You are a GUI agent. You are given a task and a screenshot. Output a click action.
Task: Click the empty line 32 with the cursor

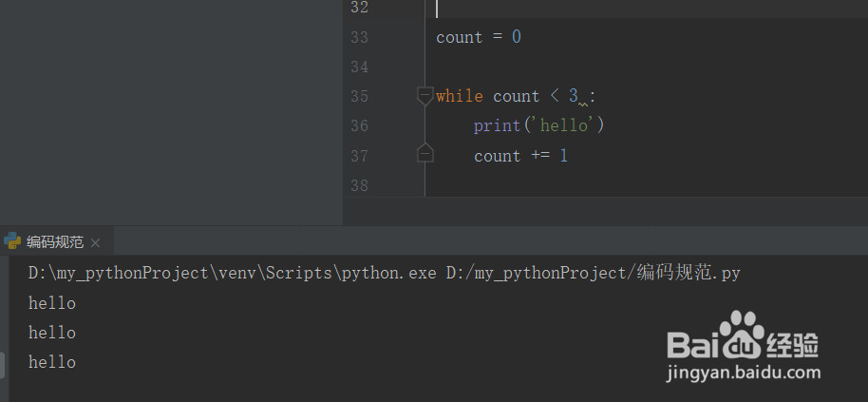click(x=570, y=9)
